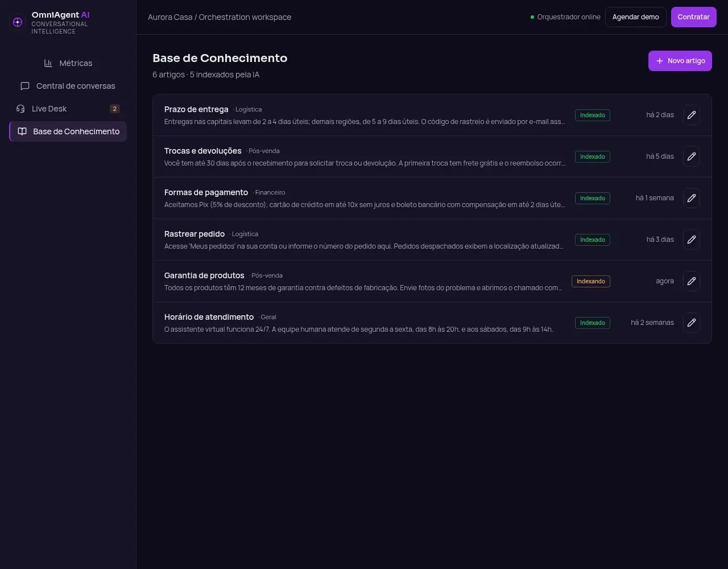Click the Base de Conhecimento book icon
The height and width of the screenshot is (569, 728).
tap(22, 131)
